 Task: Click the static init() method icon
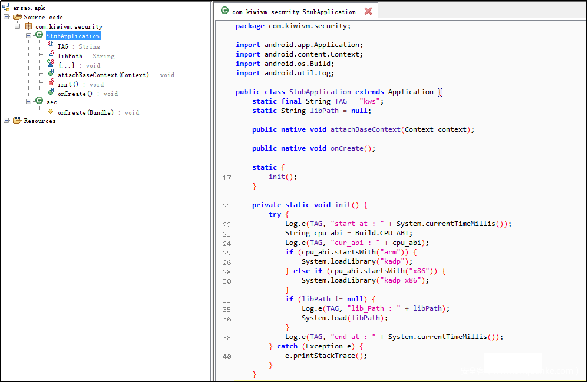coord(51,84)
